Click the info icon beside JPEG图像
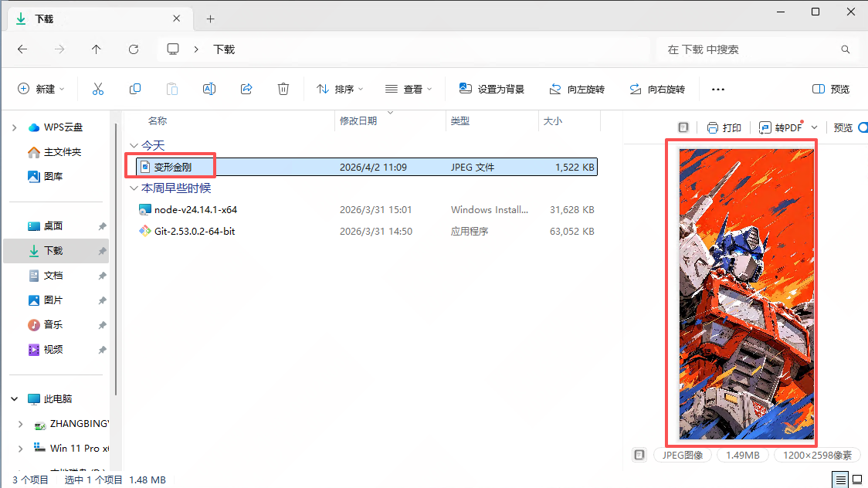The image size is (868, 488). pyautogui.click(x=639, y=456)
